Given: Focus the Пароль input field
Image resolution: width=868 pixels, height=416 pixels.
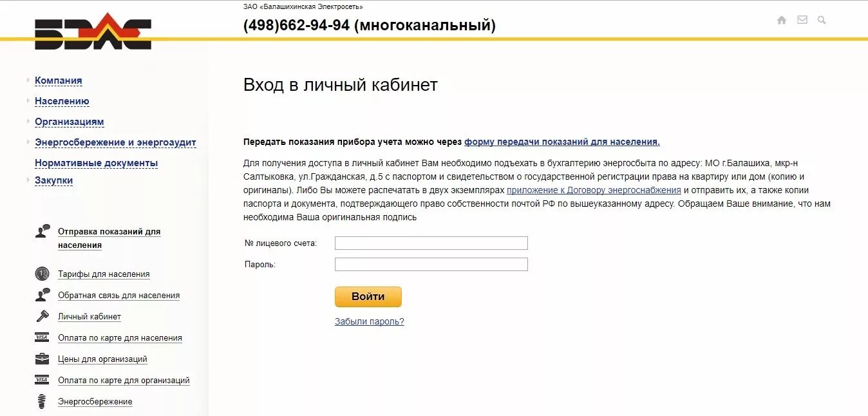Looking at the screenshot, I should [x=431, y=264].
